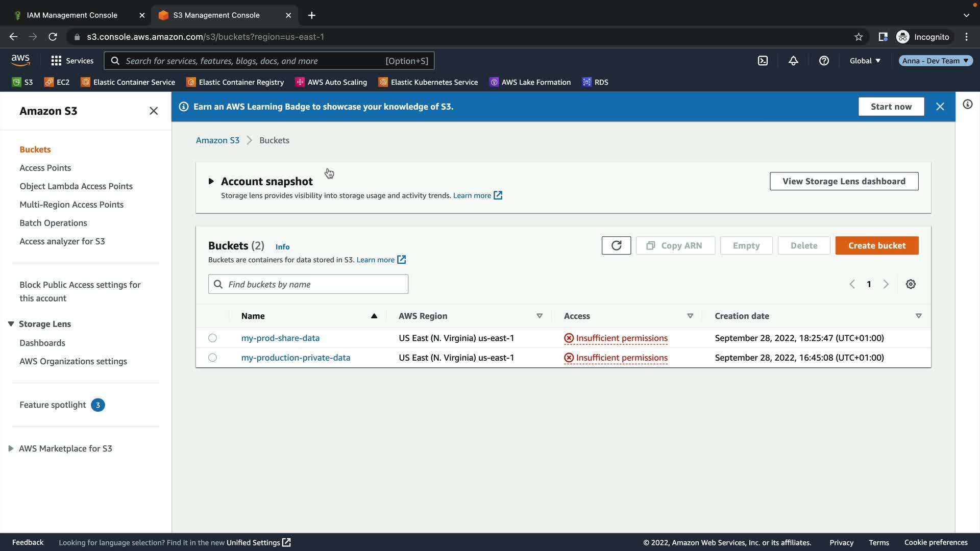
Task: Open the help question mark icon
Action: pos(824,61)
